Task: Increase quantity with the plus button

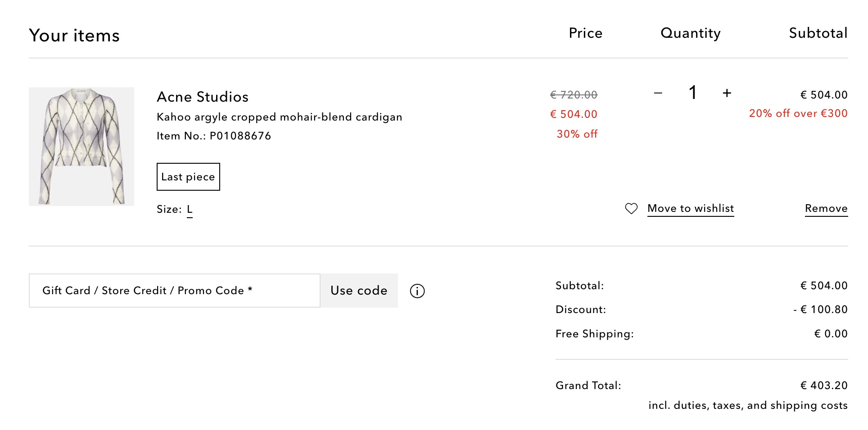Action: [727, 93]
